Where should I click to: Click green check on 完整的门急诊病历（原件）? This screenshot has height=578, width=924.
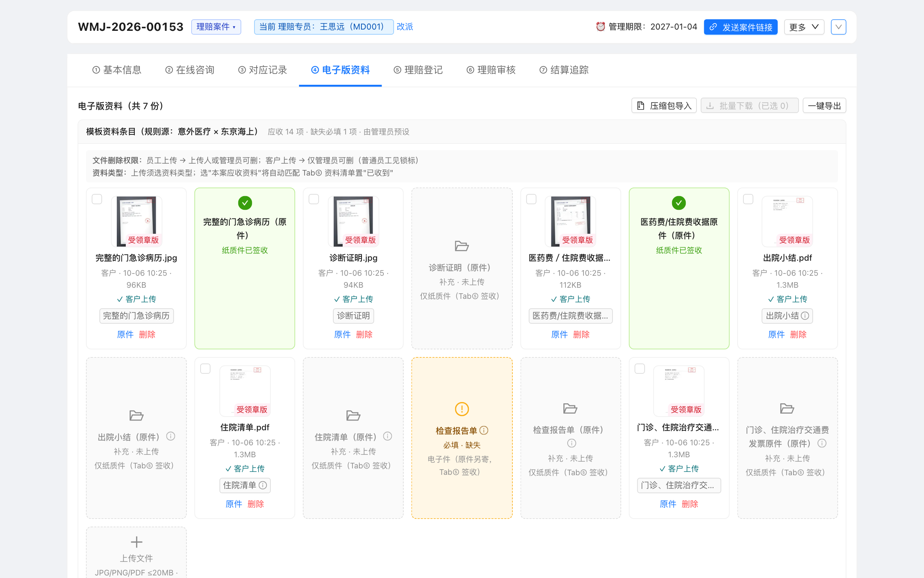coord(245,203)
